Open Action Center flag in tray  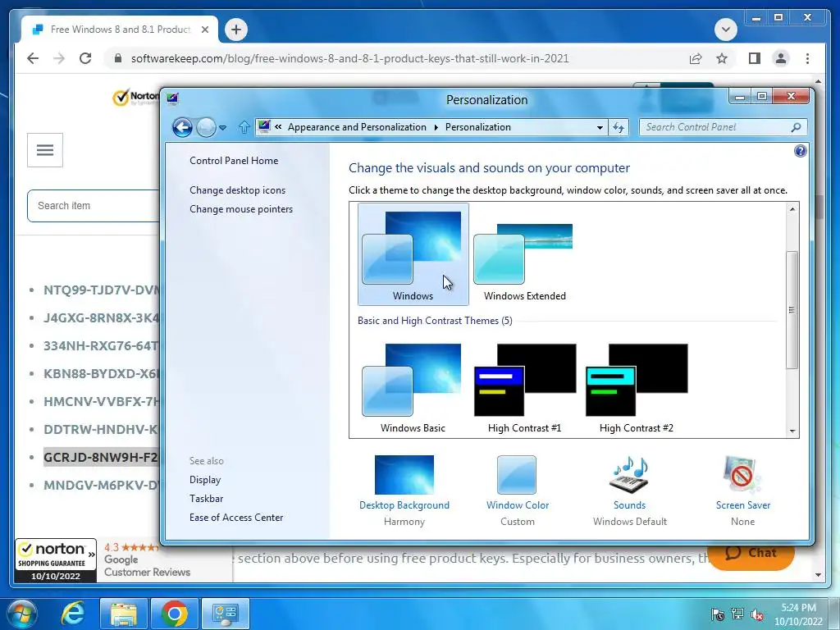(717, 614)
